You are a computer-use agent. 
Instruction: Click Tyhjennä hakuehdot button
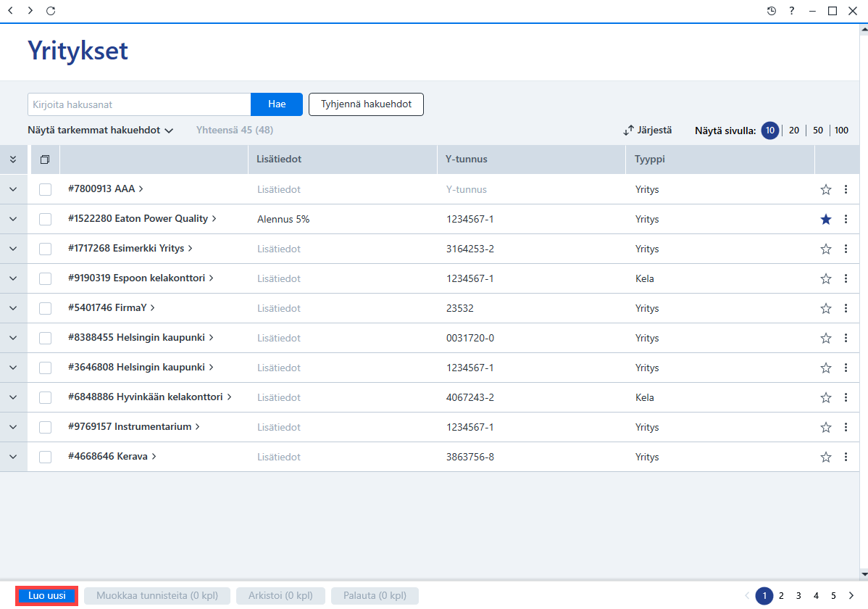coord(366,104)
